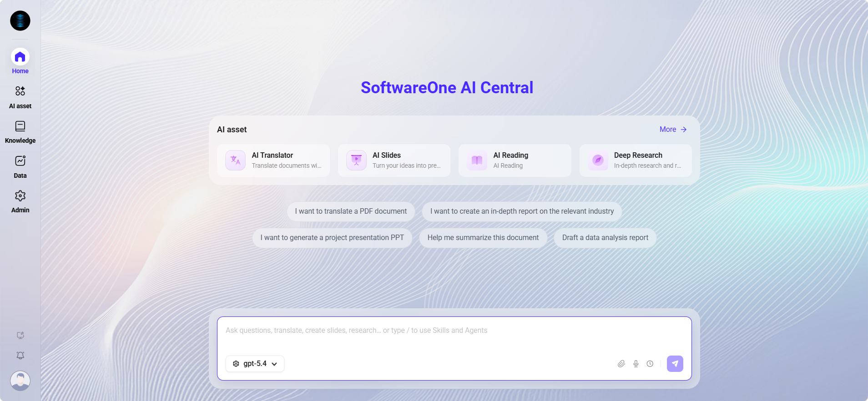Open chat history clock icon
This screenshot has width=868, height=401.
650,364
